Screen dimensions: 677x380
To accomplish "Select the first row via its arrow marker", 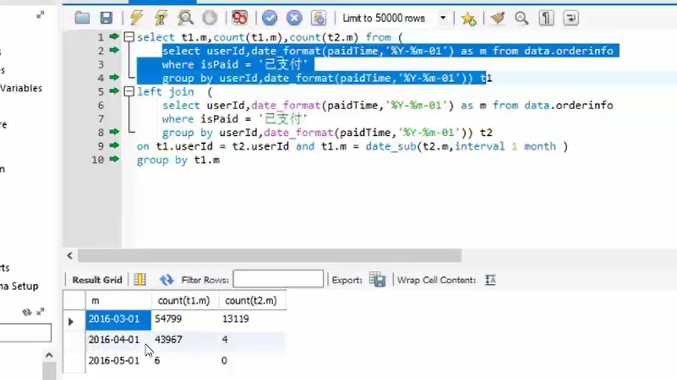I will tap(71, 321).
